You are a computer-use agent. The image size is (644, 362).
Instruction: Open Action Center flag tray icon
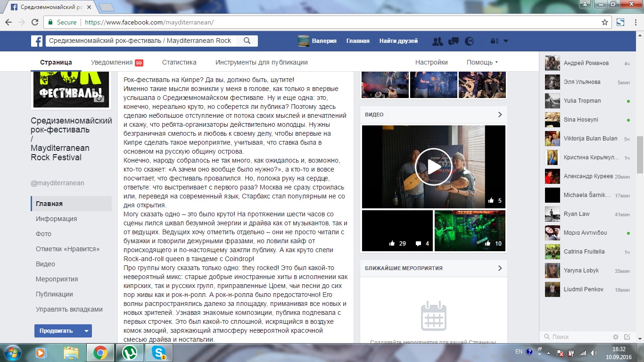coord(560,353)
